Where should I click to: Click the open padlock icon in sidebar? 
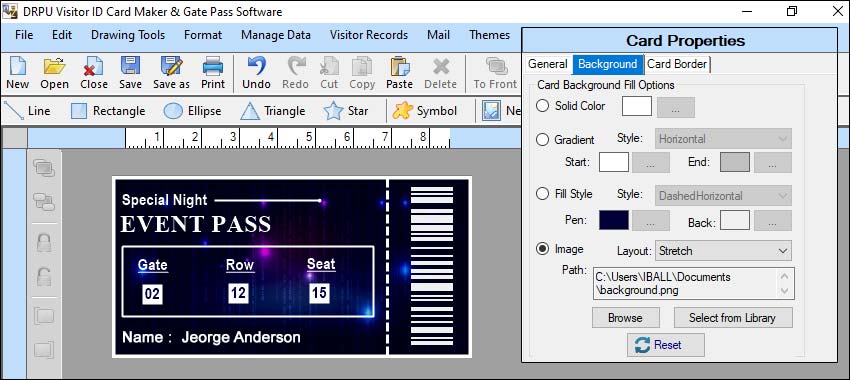pyautogui.click(x=43, y=276)
